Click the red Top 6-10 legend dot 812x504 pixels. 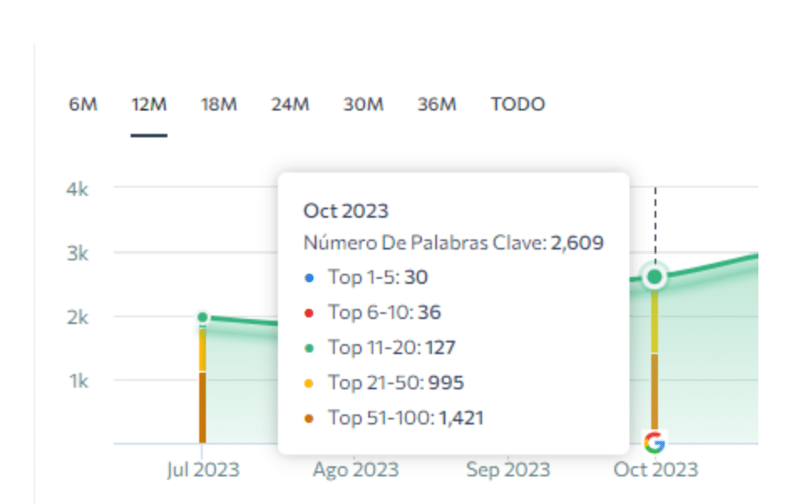coord(310,313)
